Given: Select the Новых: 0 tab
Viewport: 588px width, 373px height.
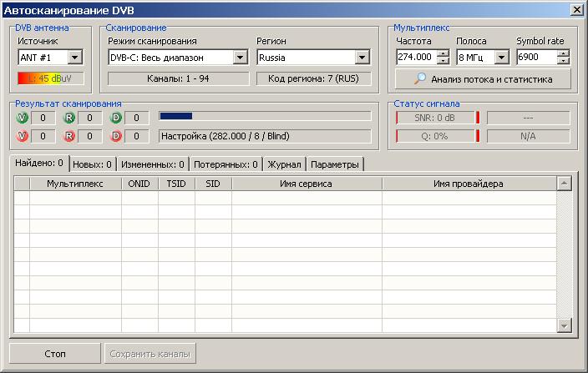Looking at the screenshot, I should pos(92,164).
